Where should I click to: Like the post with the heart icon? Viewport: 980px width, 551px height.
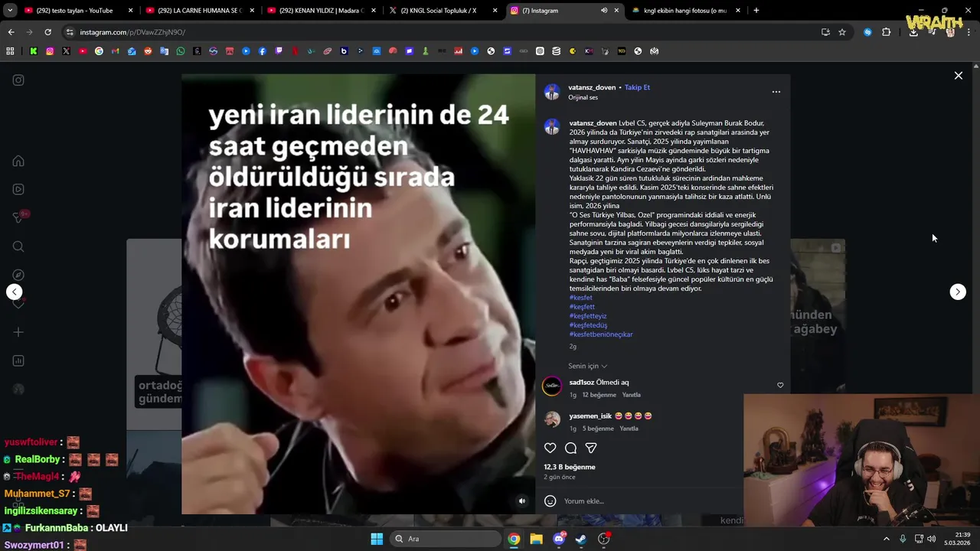550,448
